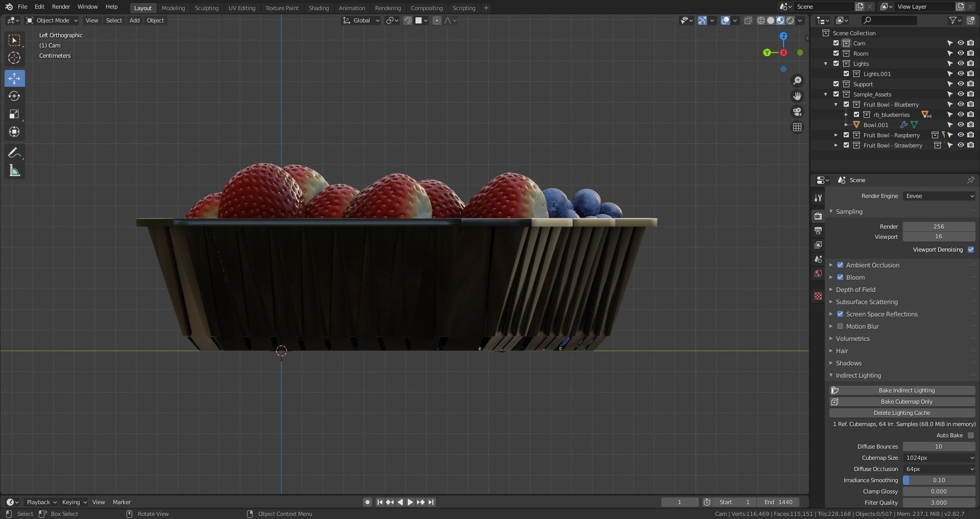Open the Render menu
This screenshot has width=980, height=519.
[61, 7]
